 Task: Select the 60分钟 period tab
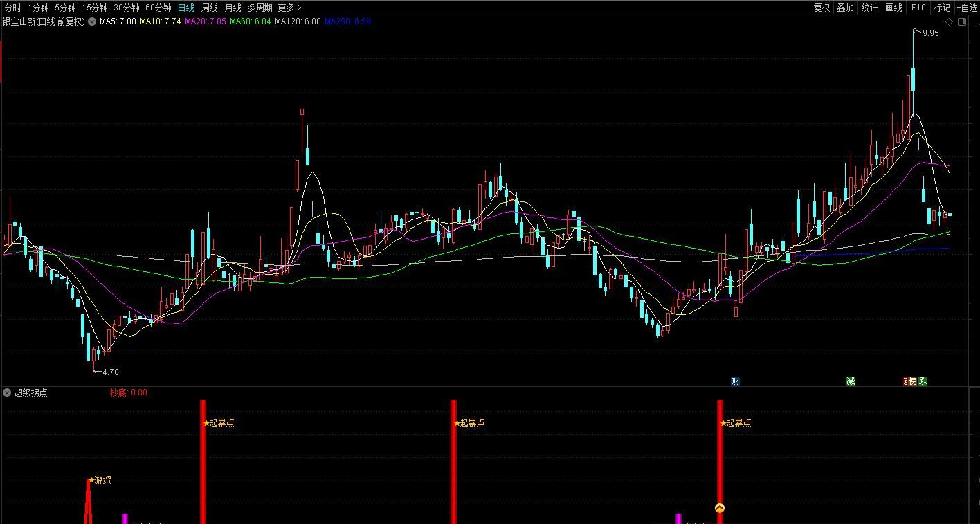[158, 8]
